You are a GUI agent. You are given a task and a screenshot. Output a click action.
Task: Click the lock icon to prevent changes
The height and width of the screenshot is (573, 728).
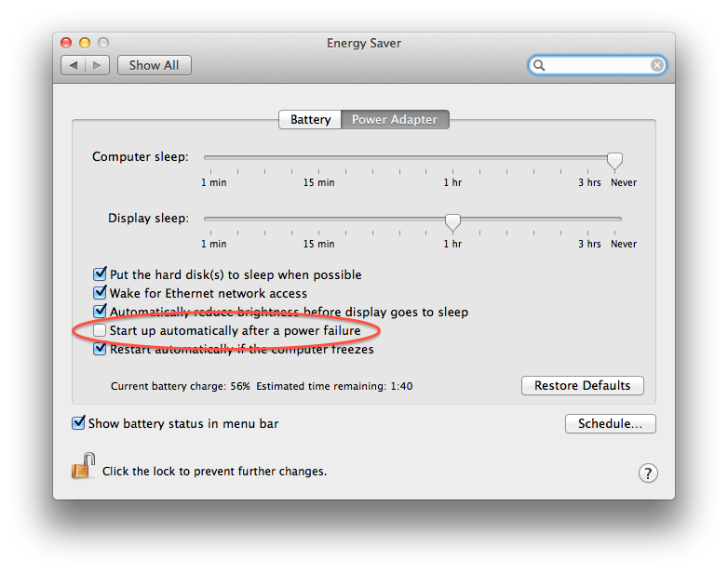83,466
